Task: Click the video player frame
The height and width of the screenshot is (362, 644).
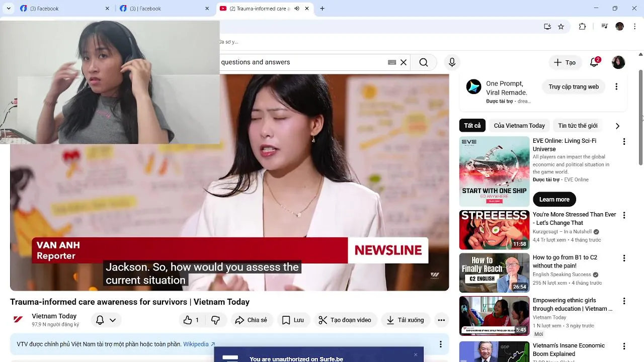Action: tap(229, 183)
